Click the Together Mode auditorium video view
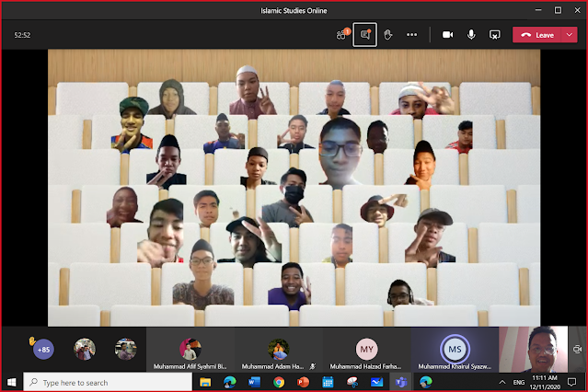This screenshot has width=588, height=392. pos(294,188)
